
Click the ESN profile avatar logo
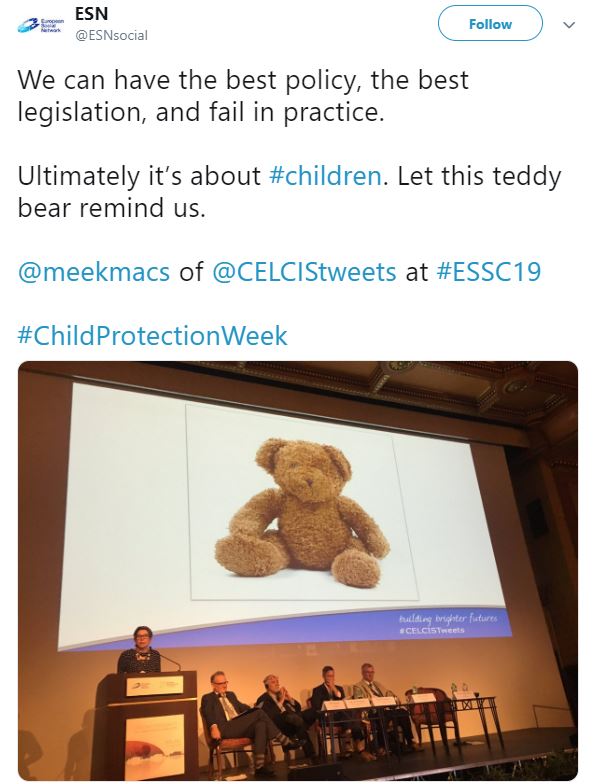click(40, 24)
